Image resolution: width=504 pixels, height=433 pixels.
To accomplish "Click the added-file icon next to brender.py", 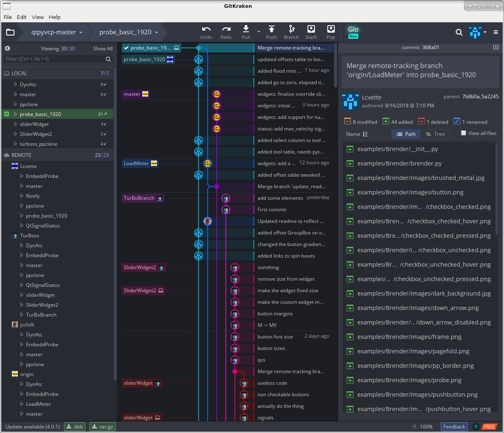I will tap(350, 163).
